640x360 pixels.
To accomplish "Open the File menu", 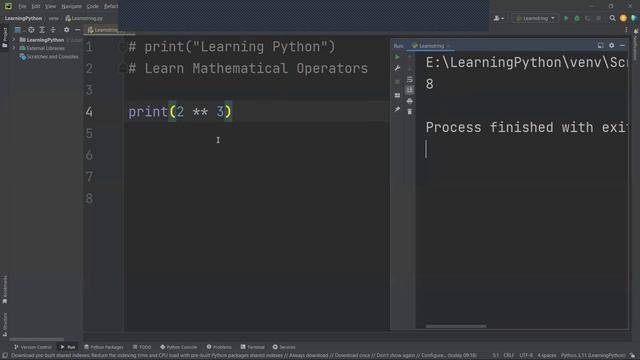I will pos(22,6).
